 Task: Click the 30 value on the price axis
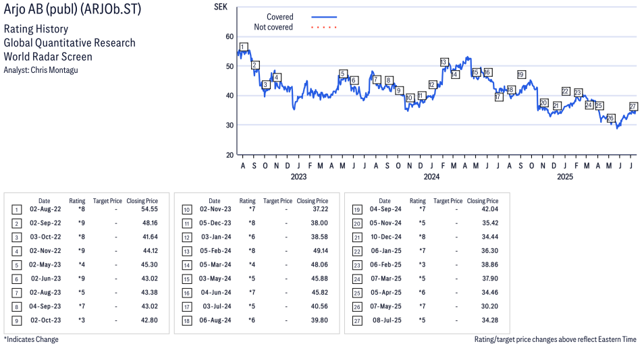pyautogui.click(x=230, y=125)
